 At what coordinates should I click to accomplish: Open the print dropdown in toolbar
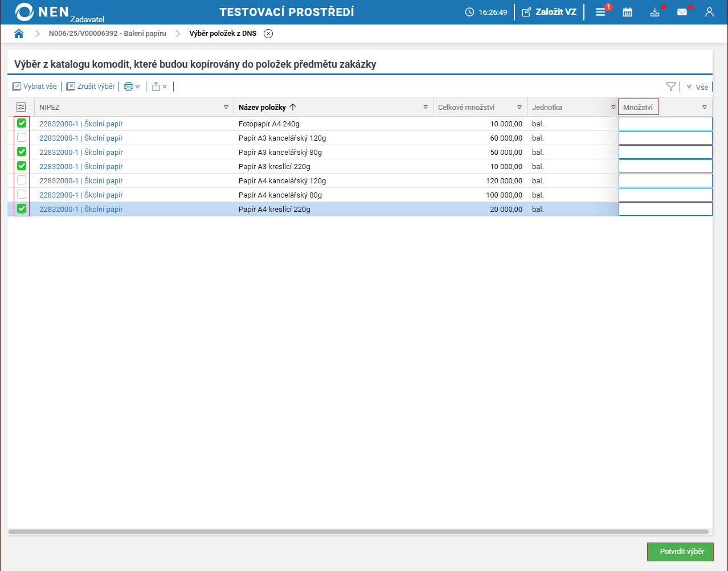click(x=132, y=87)
